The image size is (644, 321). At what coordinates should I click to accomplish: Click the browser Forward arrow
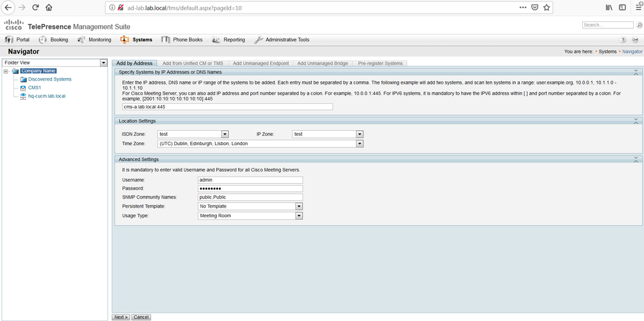tap(22, 7)
